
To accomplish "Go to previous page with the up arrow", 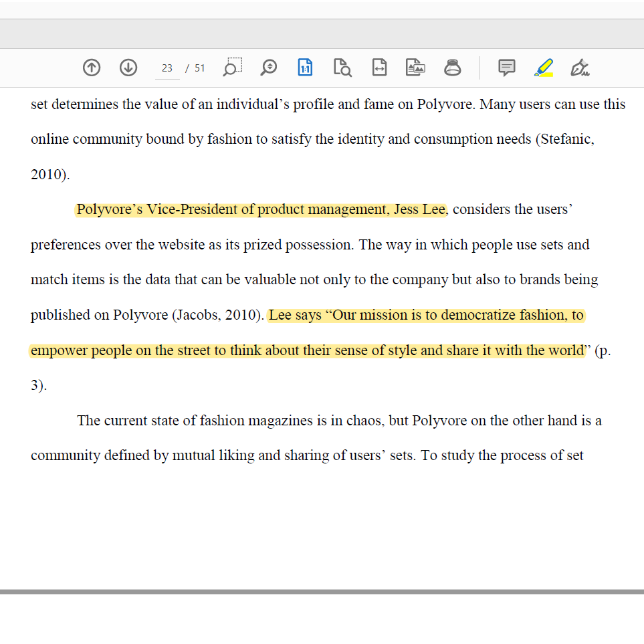I will (x=92, y=68).
